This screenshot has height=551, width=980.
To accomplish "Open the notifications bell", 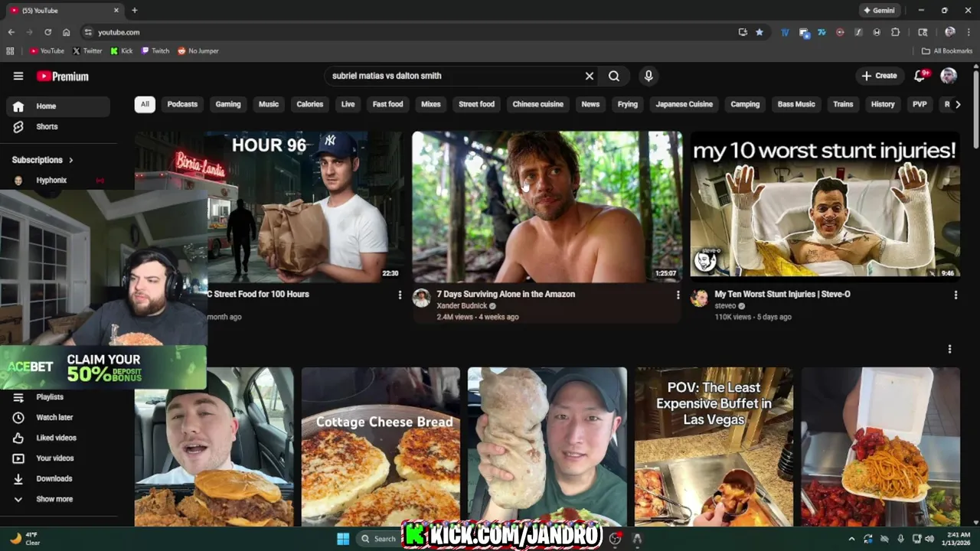I will [920, 76].
